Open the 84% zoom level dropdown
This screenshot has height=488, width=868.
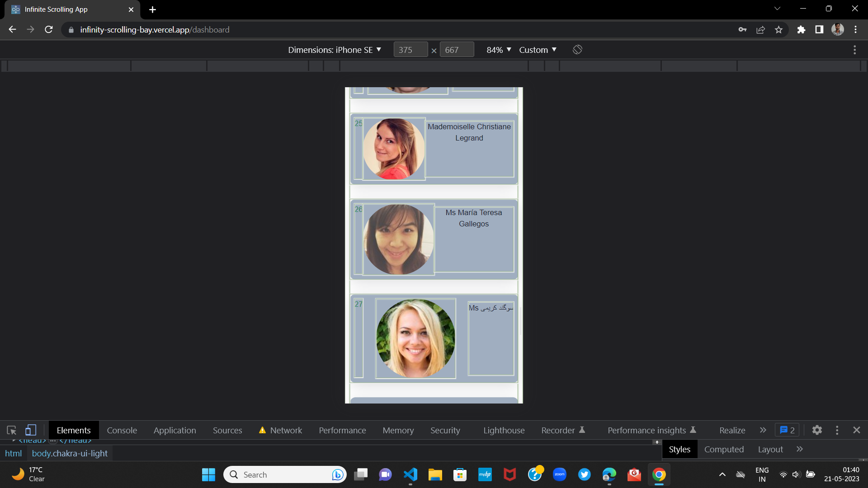(x=498, y=50)
